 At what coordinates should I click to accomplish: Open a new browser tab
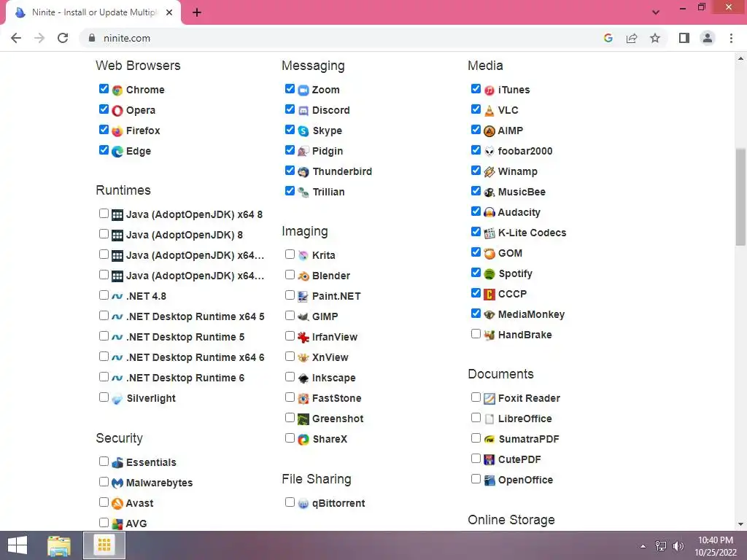[x=197, y=12]
